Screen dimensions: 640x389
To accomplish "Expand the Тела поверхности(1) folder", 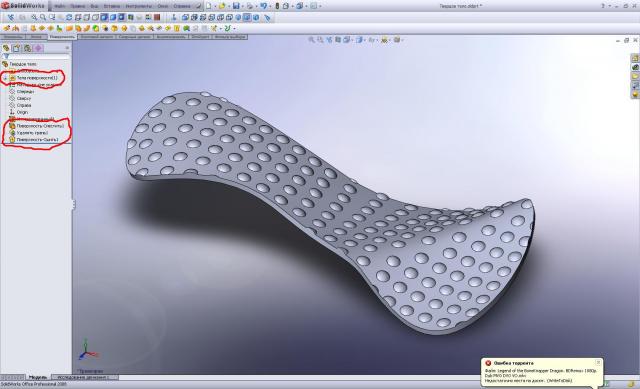I will point(5,78).
